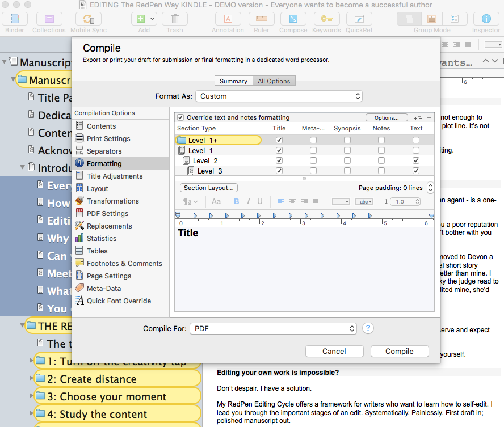Toggle Override text and notes formatting
This screenshot has height=427, width=504.
coord(180,117)
